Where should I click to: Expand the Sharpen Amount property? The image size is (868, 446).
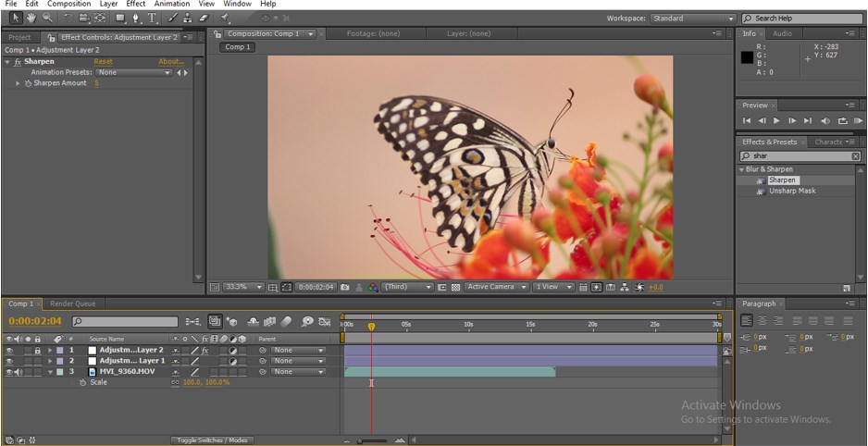click(18, 83)
